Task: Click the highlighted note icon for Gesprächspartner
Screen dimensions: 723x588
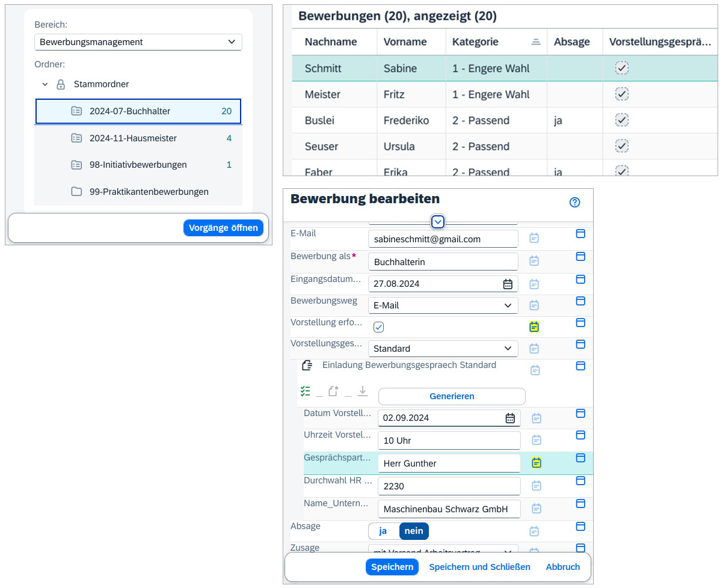Action: pyautogui.click(x=536, y=462)
